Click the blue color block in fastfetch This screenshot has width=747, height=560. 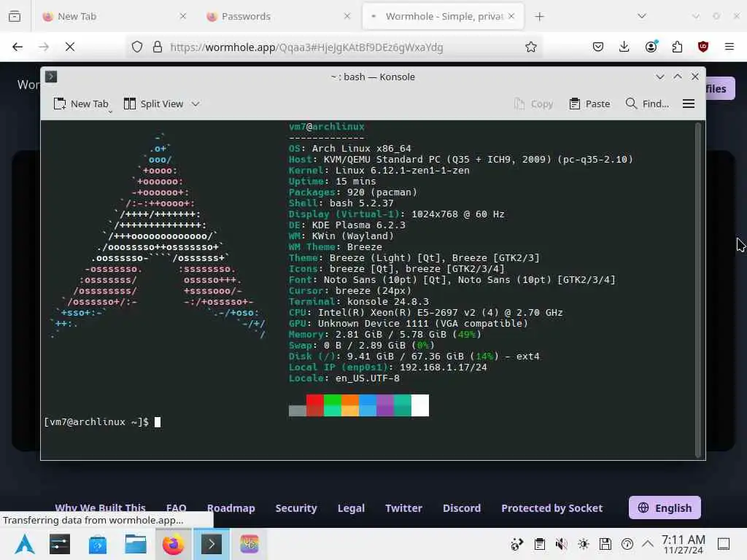(368, 405)
